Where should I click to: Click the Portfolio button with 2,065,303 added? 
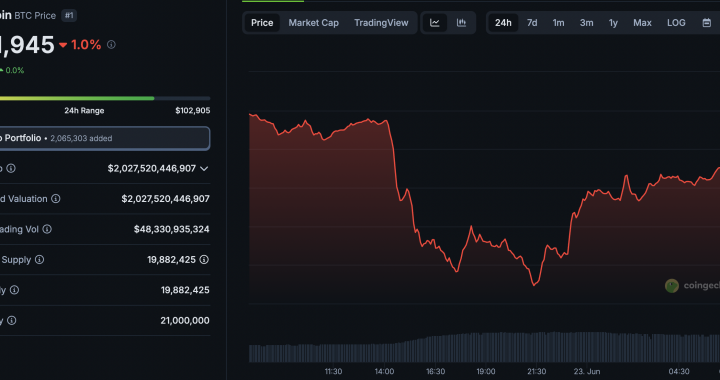click(x=104, y=138)
